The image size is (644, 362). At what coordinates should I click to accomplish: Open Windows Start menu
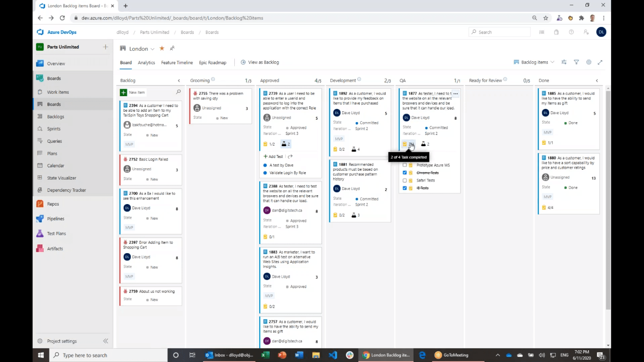(x=41, y=355)
